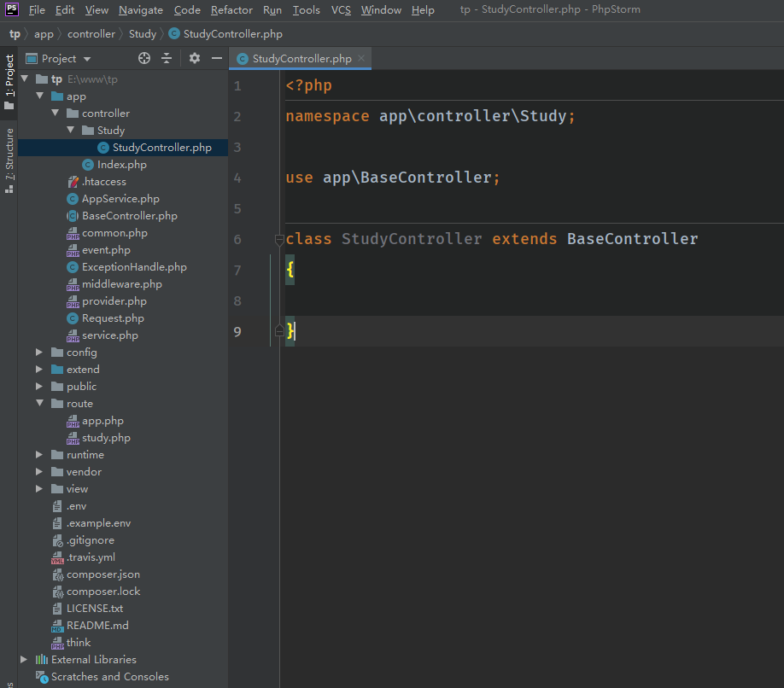Fold the class at line 6 gutter marker
784x688 pixels.
(279, 239)
